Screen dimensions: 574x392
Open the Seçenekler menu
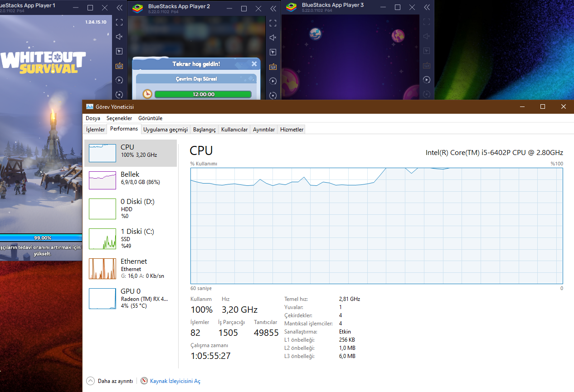119,118
